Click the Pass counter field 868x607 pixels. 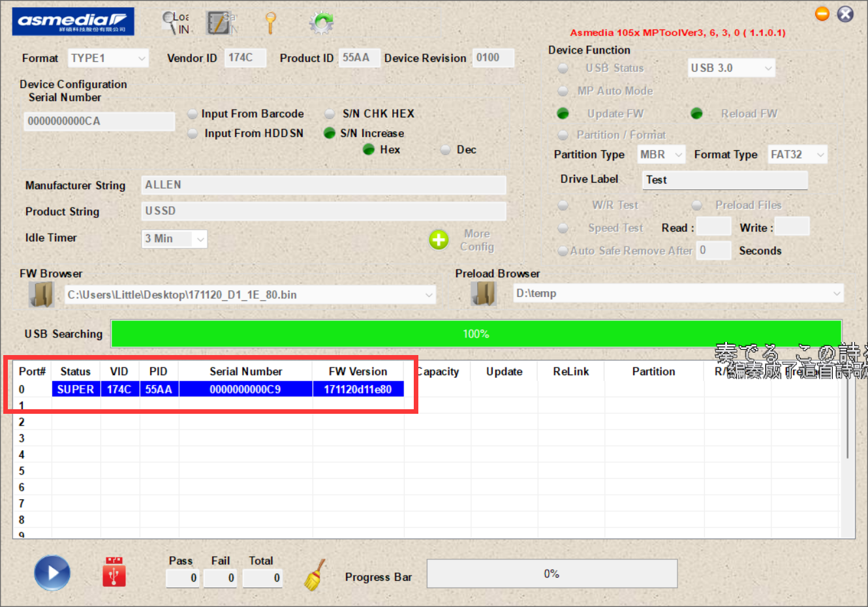183,578
